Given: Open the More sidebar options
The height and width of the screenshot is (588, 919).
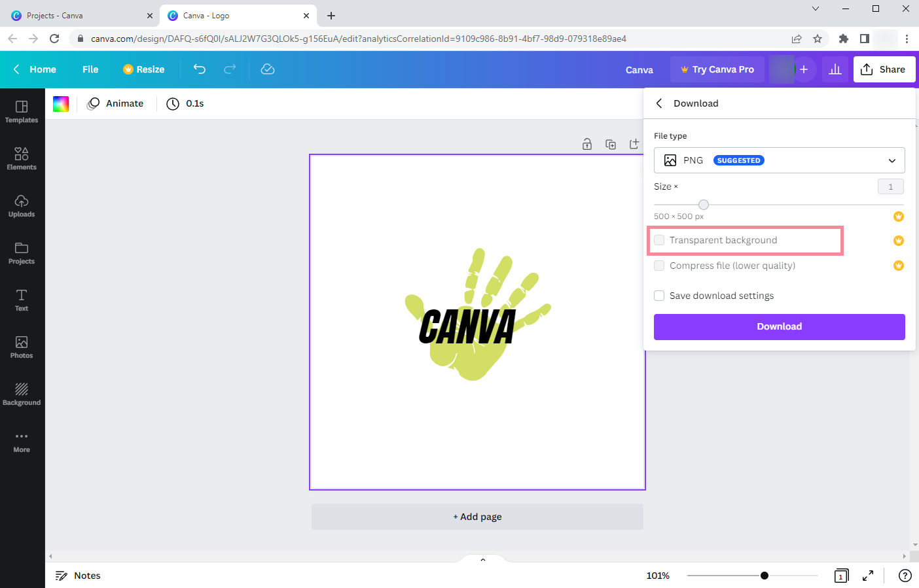Looking at the screenshot, I should [x=22, y=441].
